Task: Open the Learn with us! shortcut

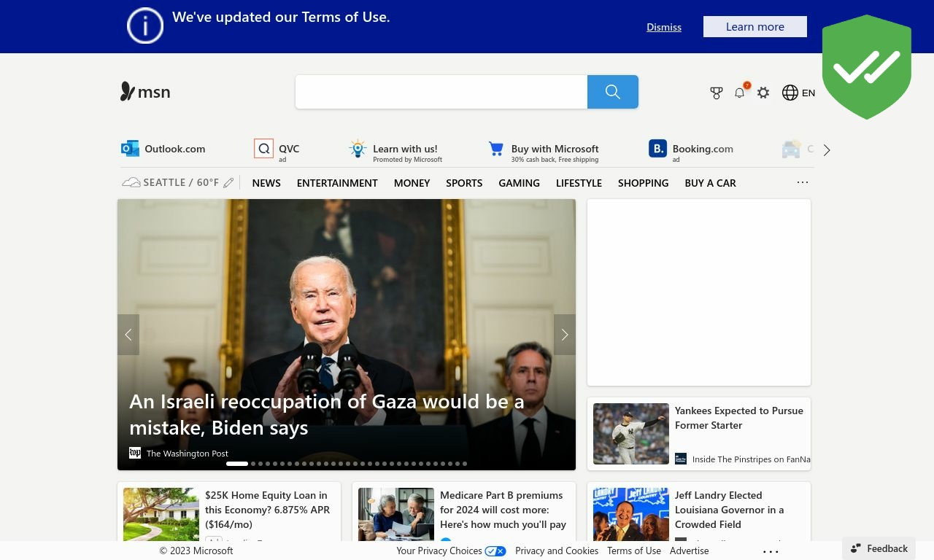Action: [395, 150]
